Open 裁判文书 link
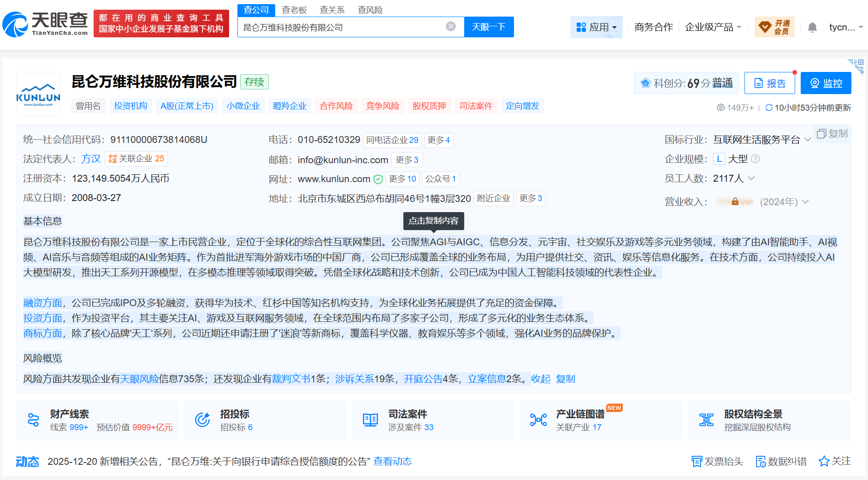The height and width of the screenshot is (480, 868). (291, 379)
